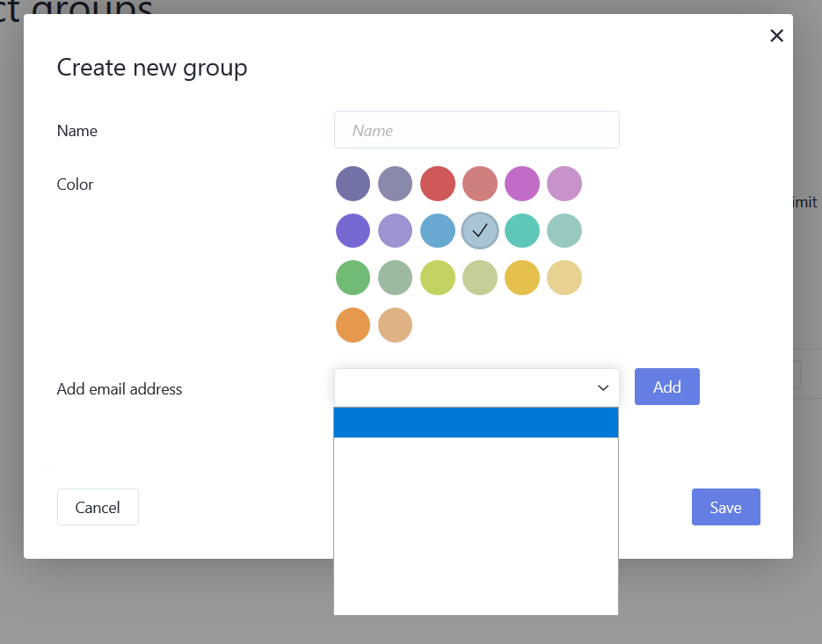822x644 pixels.
Task: Pick the teal color swatch
Action: click(521, 230)
